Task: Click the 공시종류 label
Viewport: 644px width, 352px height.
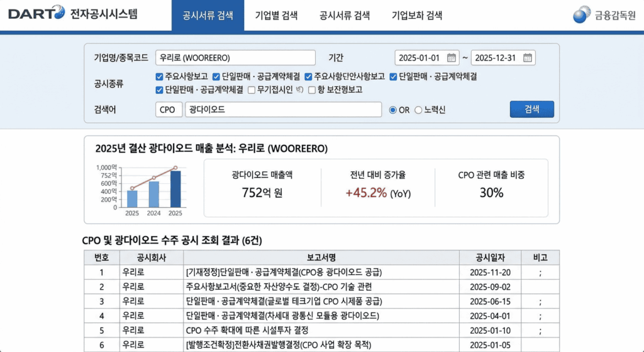Action: click(109, 84)
